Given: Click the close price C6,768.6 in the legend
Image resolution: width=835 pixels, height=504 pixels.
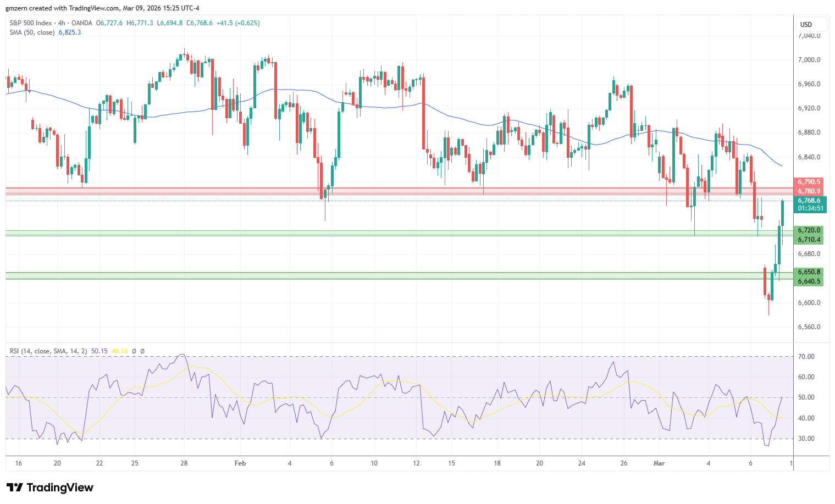Looking at the screenshot, I should click(x=200, y=23).
